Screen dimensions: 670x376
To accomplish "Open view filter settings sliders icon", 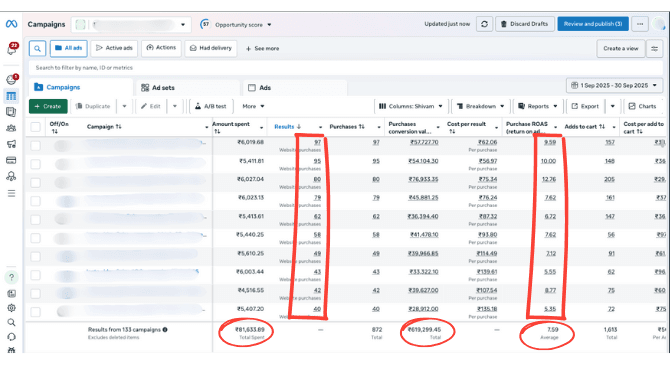I will click(654, 49).
